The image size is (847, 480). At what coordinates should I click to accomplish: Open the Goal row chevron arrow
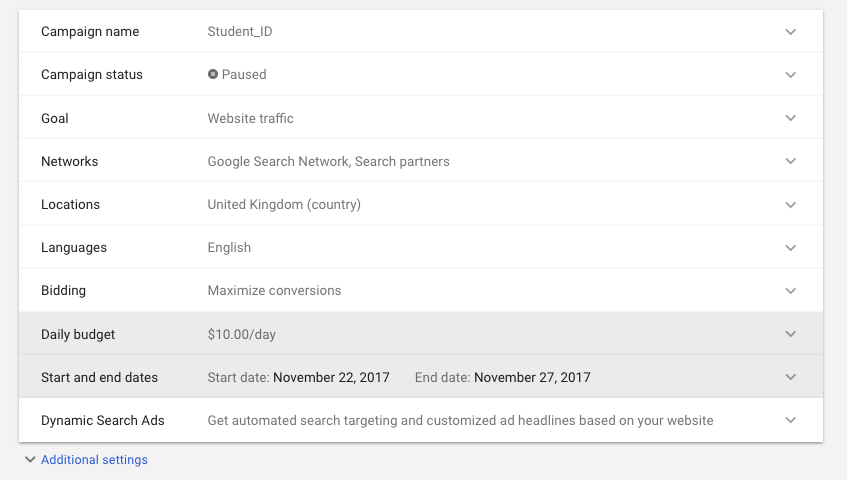(791, 118)
